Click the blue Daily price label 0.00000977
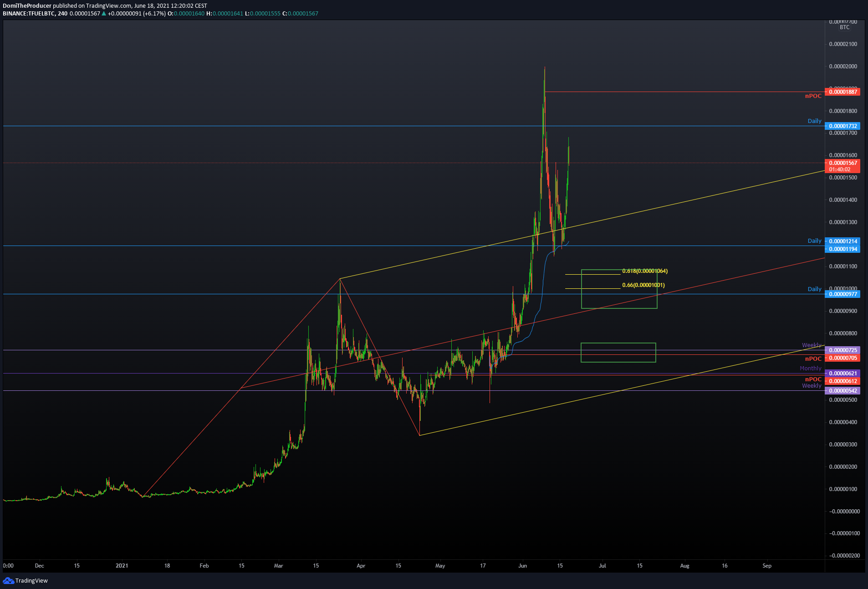The image size is (868, 589). [x=842, y=294]
